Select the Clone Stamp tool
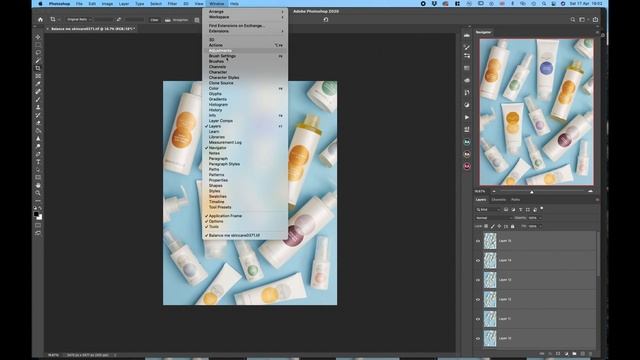The height and width of the screenshot is (360, 640). (38, 107)
